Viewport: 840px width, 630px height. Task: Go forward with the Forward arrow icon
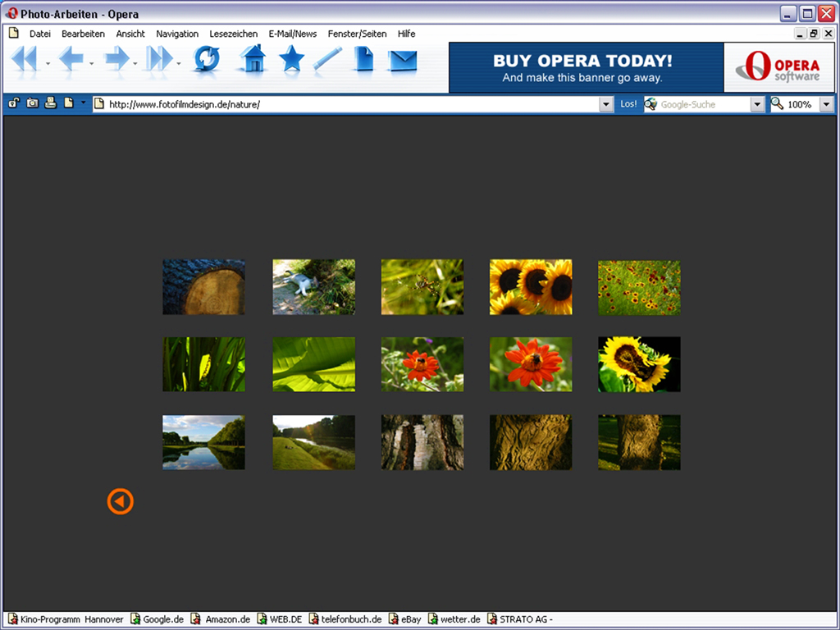116,58
